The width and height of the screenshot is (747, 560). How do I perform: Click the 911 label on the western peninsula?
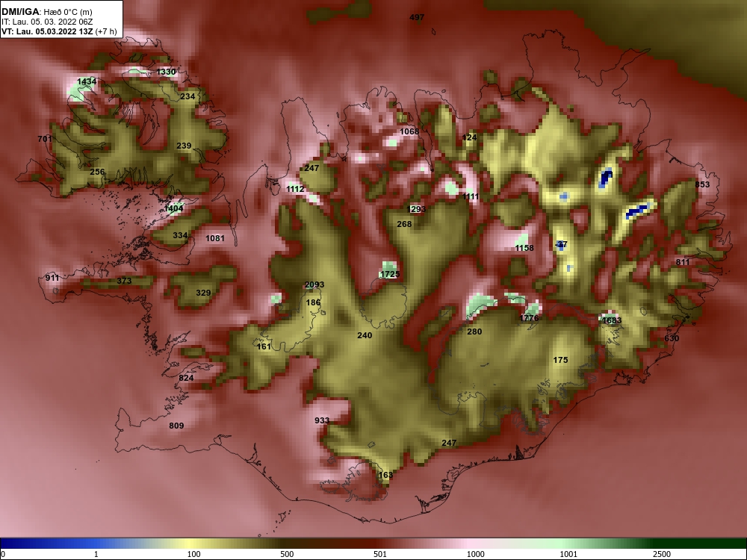coord(52,278)
